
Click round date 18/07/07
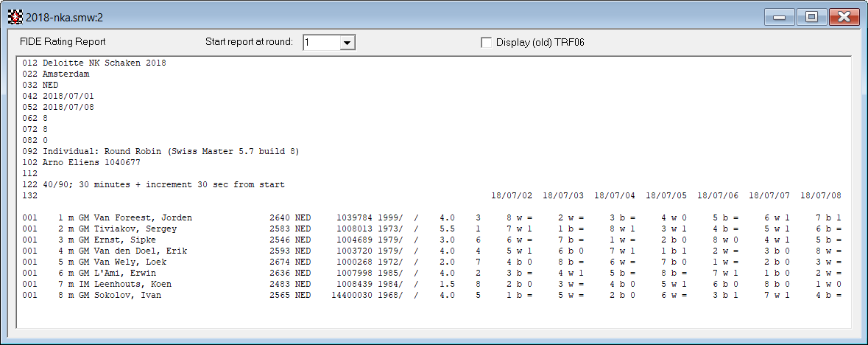point(769,196)
